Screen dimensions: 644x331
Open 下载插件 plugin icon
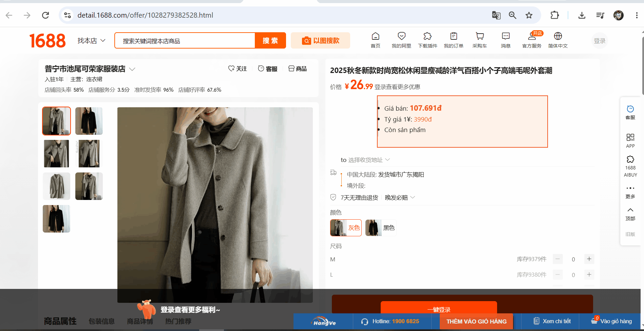pos(428,40)
